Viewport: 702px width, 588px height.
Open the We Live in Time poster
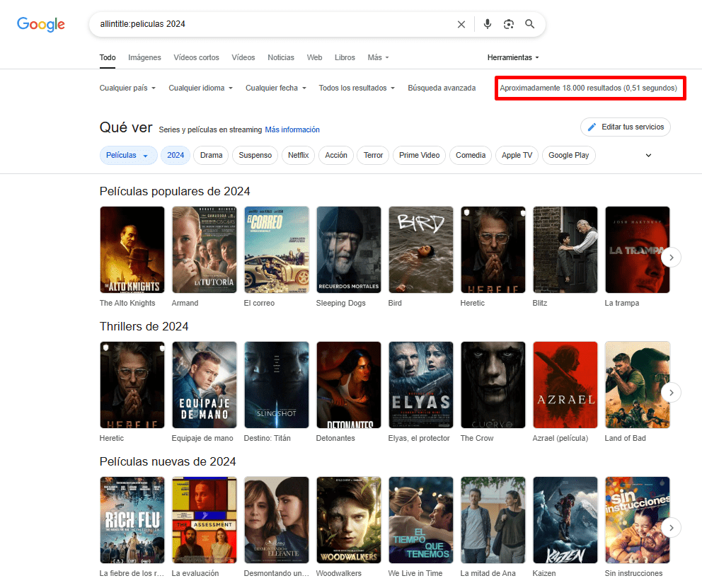[421, 520]
